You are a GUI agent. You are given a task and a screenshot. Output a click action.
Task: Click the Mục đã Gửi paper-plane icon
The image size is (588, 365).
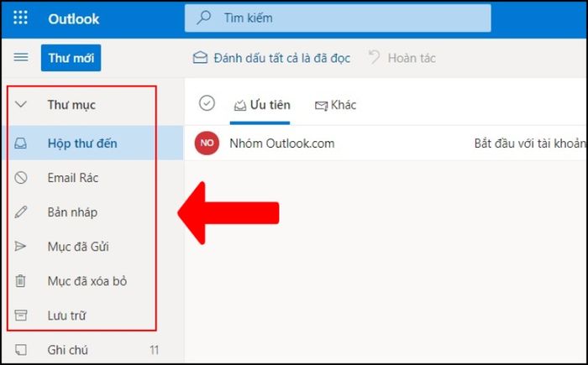click(20, 246)
